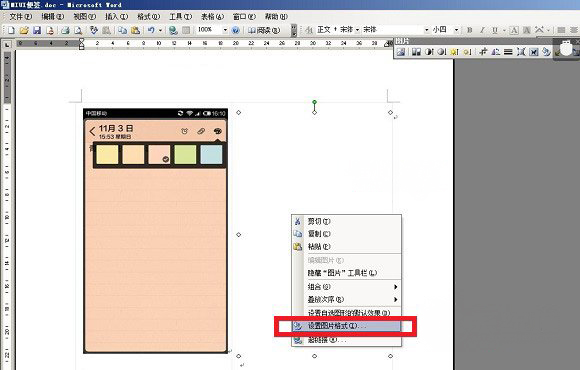This screenshot has height=370, width=580.
Task: Open the 格式 menu
Action: (148, 17)
